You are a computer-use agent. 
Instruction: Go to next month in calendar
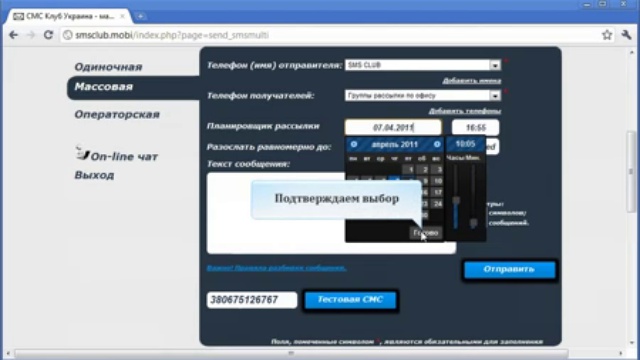437,144
